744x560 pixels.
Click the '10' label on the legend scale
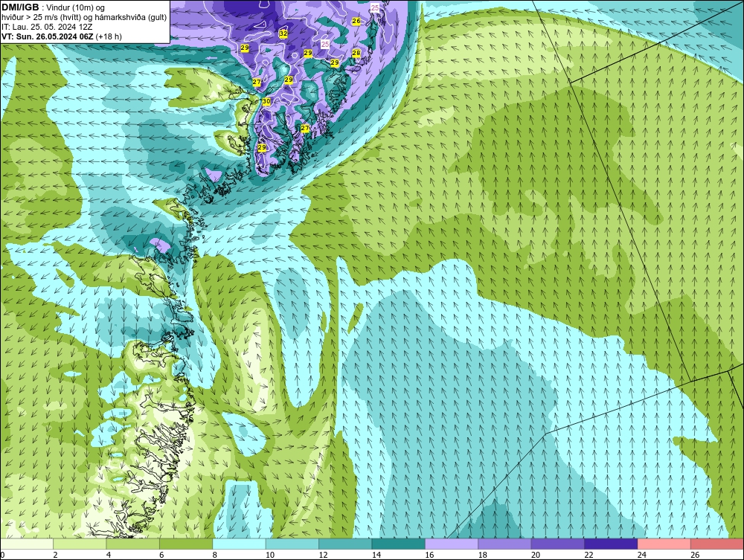click(269, 555)
